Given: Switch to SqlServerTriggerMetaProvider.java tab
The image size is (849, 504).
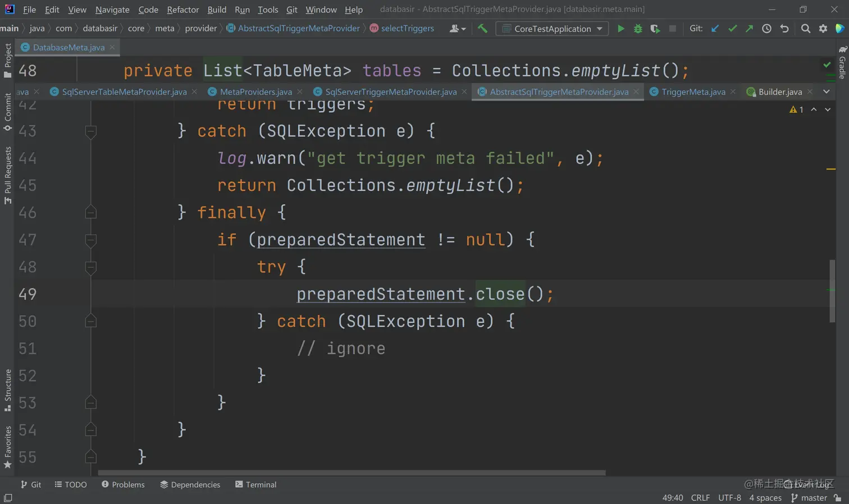Looking at the screenshot, I should coord(391,91).
